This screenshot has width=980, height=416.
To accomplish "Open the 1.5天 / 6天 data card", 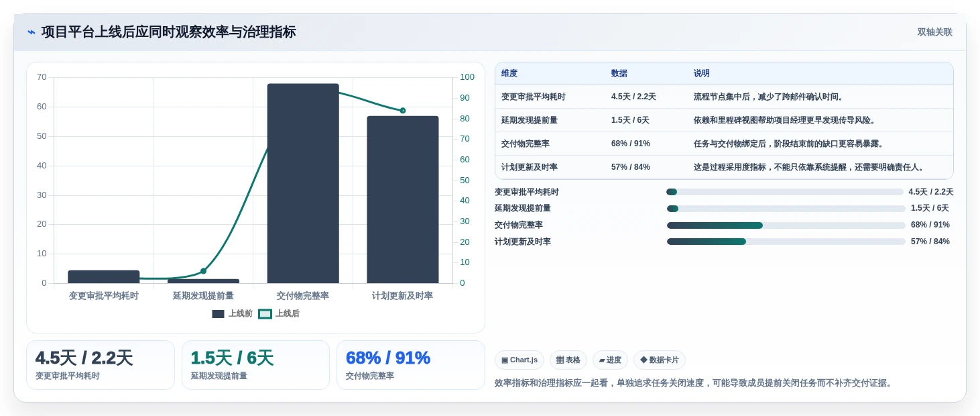I will [255, 365].
